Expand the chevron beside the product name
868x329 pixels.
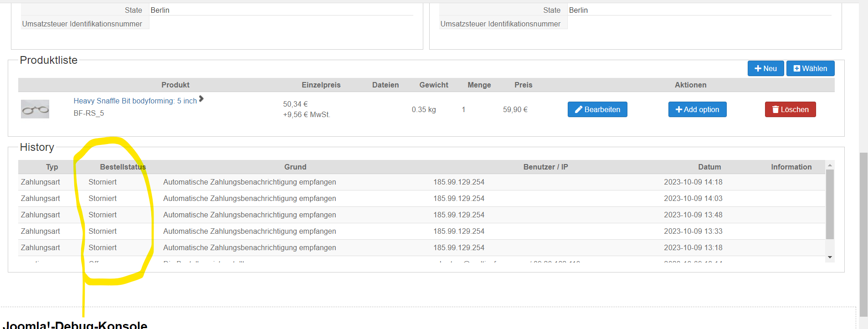[201, 99]
